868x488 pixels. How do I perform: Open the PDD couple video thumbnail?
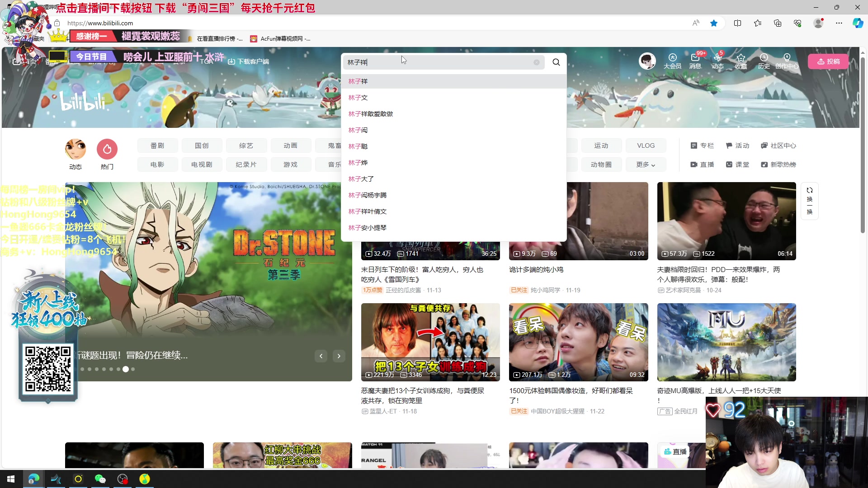point(726,221)
